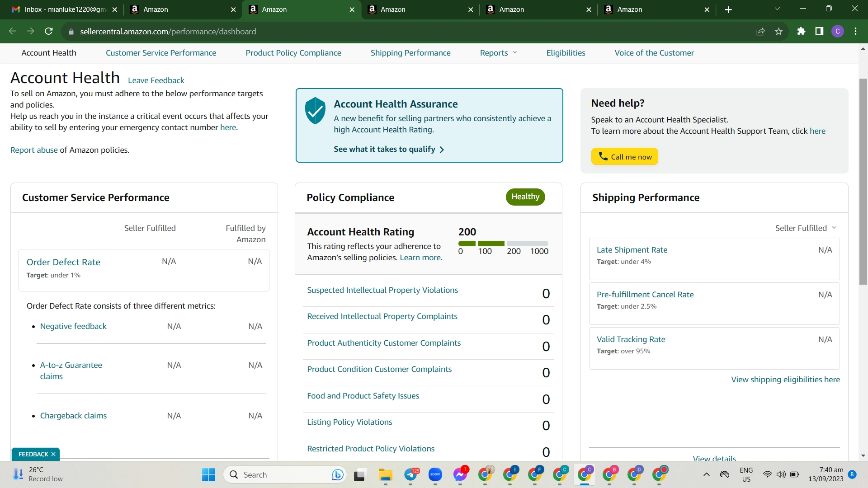Image resolution: width=868 pixels, height=488 pixels.
Task: Reload the Seller Central page
Action: pyautogui.click(x=49, y=31)
